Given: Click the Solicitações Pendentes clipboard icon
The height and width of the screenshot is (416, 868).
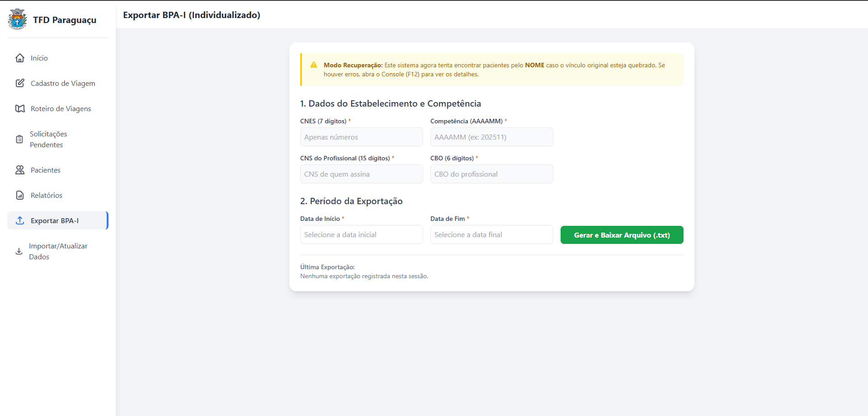Looking at the screenshot, I should [19, 139].
